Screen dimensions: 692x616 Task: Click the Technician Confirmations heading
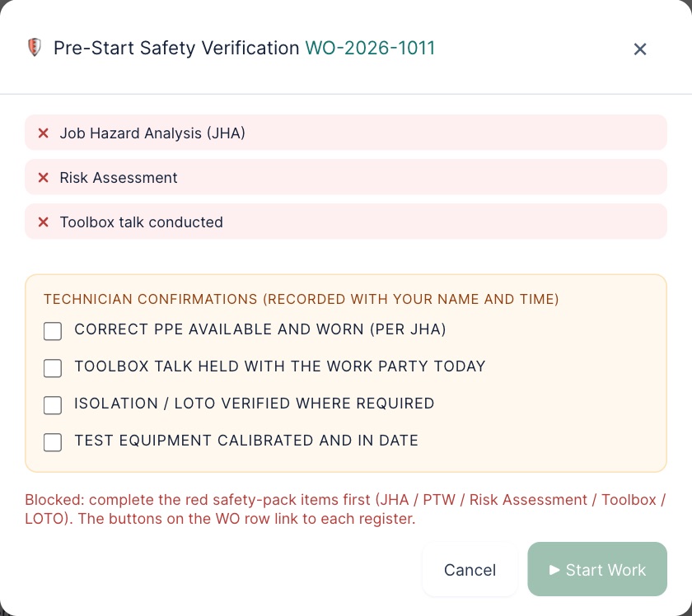click(301, 299)
